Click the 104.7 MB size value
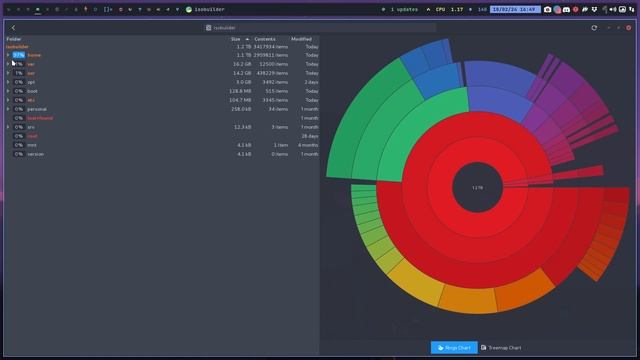Image resolution: width=640 pixels, height=360 pixels. pyautogui.click(x=240, y=100)
